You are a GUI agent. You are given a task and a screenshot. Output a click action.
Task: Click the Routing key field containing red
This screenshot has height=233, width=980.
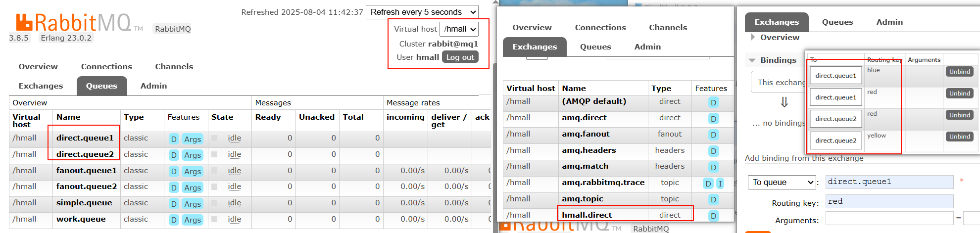pos(889,201)
